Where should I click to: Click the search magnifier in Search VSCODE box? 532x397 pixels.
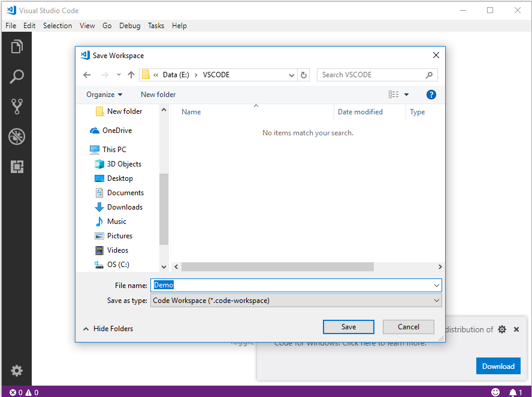[429, 75]
